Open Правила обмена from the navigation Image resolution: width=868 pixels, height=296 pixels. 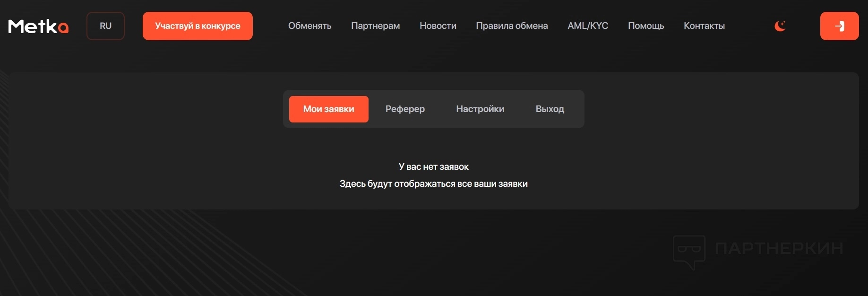click(x=512, y=26)
